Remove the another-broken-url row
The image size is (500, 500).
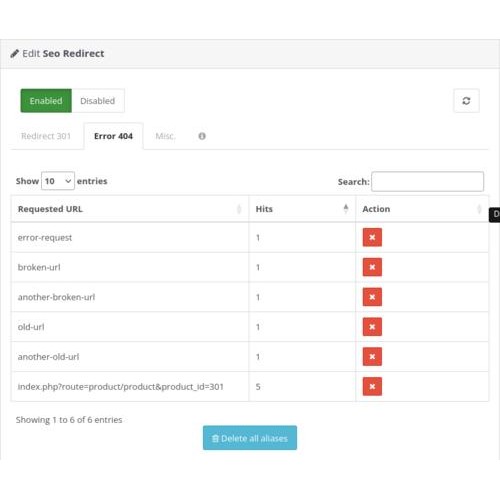click(372, 297)
